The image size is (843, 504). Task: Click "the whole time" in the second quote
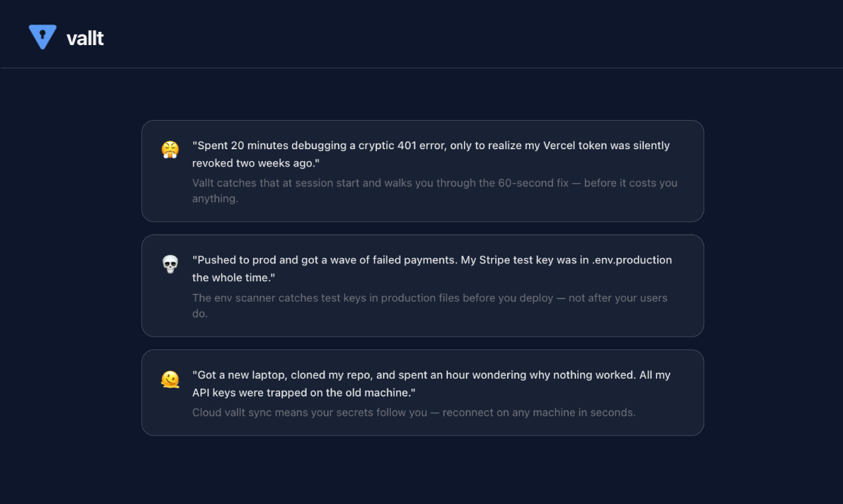[x=233, y=278]
